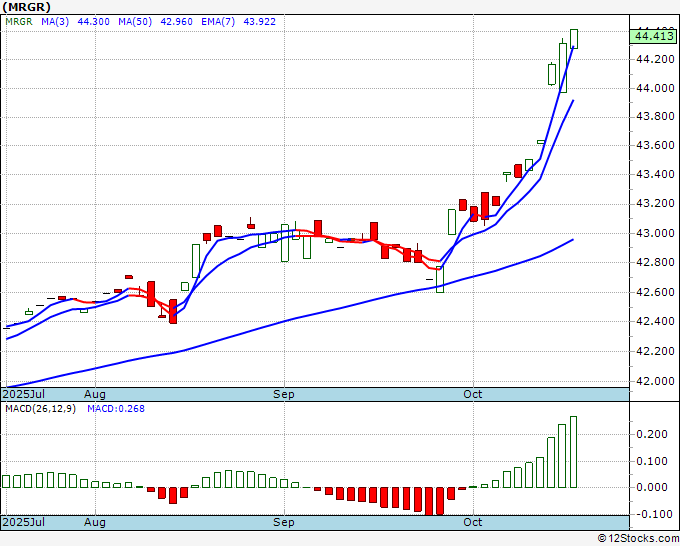Click the 0.200 MACD axis label
Screen dimensions: 680x546
651,435
